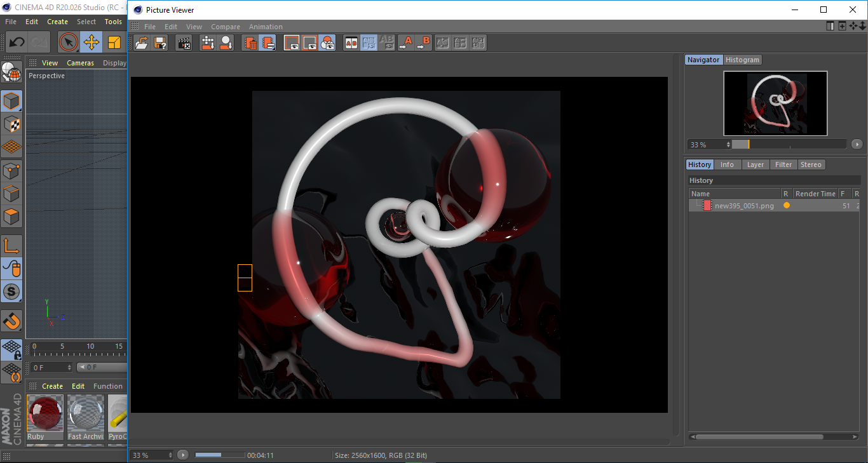The image size is (868, 463).
Task: Switch to Histogram tab
Action: coord(742,60)
